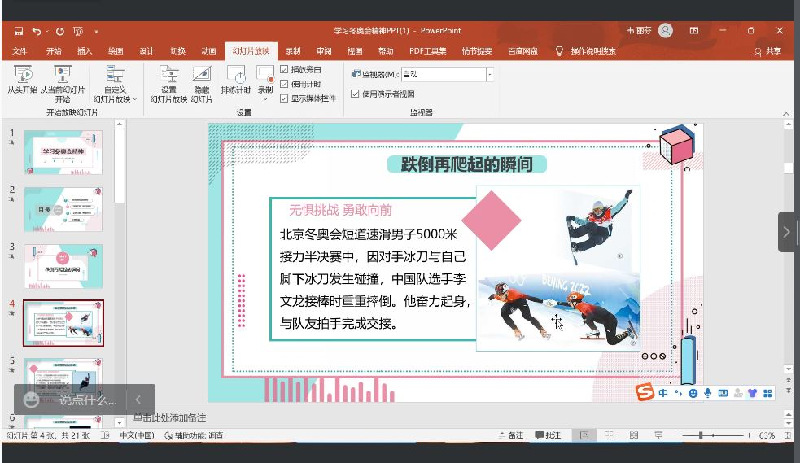
Task: Start slideshow with 从头开始
Action: (x=22, y=80)
